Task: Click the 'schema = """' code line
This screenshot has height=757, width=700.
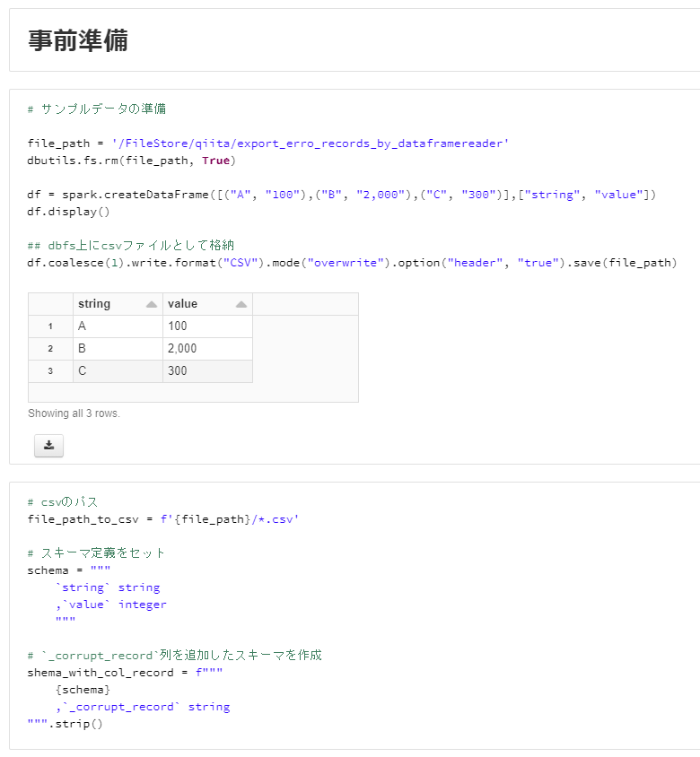Action: click(x=68, y=570)
